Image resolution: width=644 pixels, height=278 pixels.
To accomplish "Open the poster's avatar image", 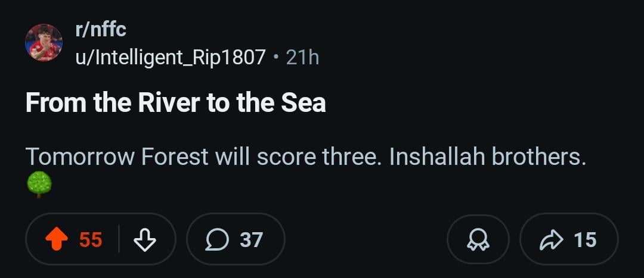I will tap(44, 43).
